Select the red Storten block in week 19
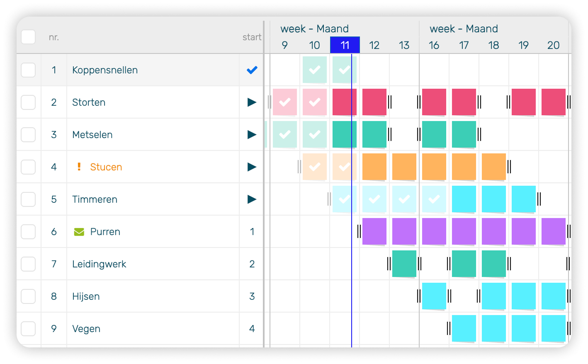The image size is (588, 364). (524, 102)
